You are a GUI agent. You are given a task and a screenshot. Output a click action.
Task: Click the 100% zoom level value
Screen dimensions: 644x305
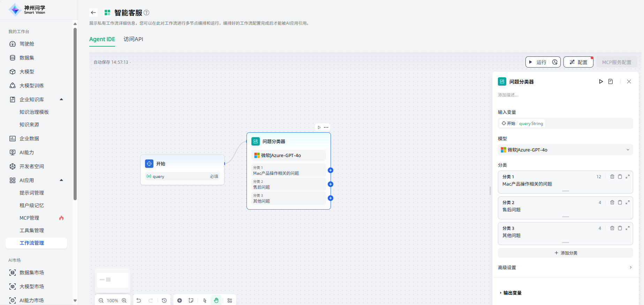[x=112, y=300]
